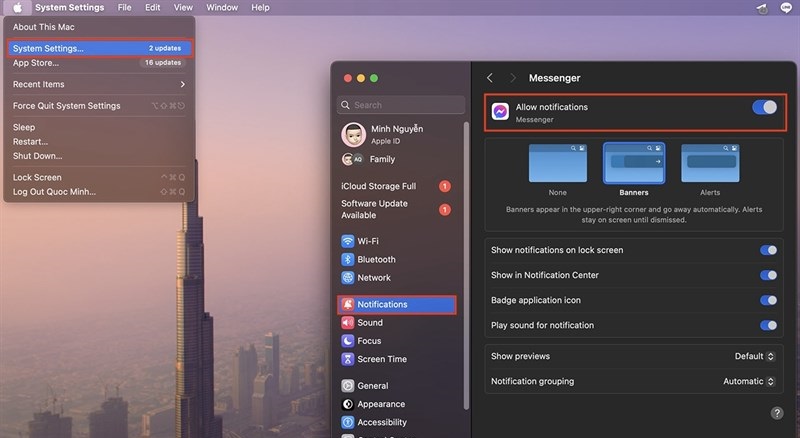This screenshot has width=800, height=438.
Task: Open the Edit menu
Action: [x=153, y=7]
